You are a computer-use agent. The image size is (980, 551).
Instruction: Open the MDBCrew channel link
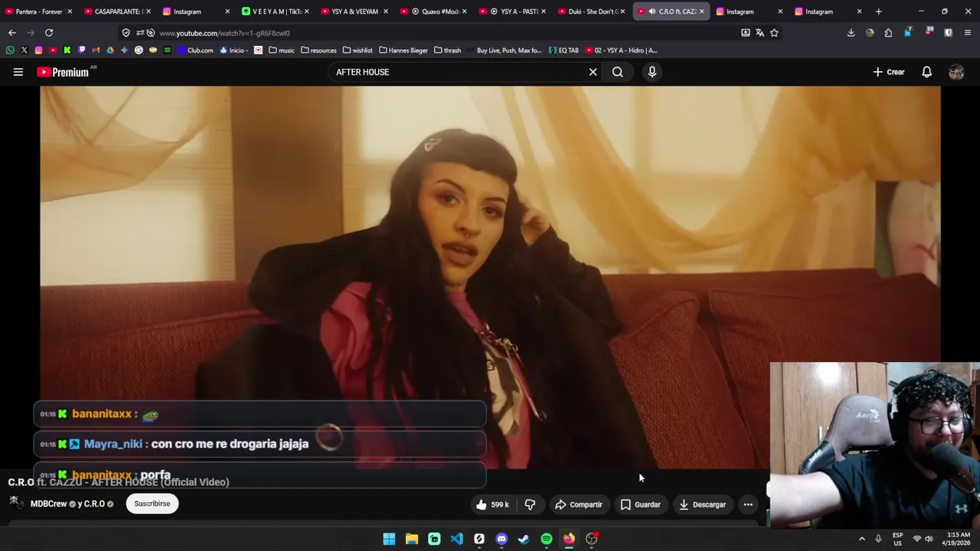(x=48, y=504)
